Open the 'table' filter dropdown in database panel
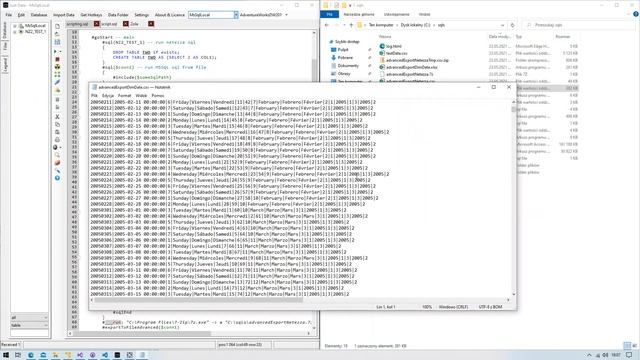 click(29, 325)
